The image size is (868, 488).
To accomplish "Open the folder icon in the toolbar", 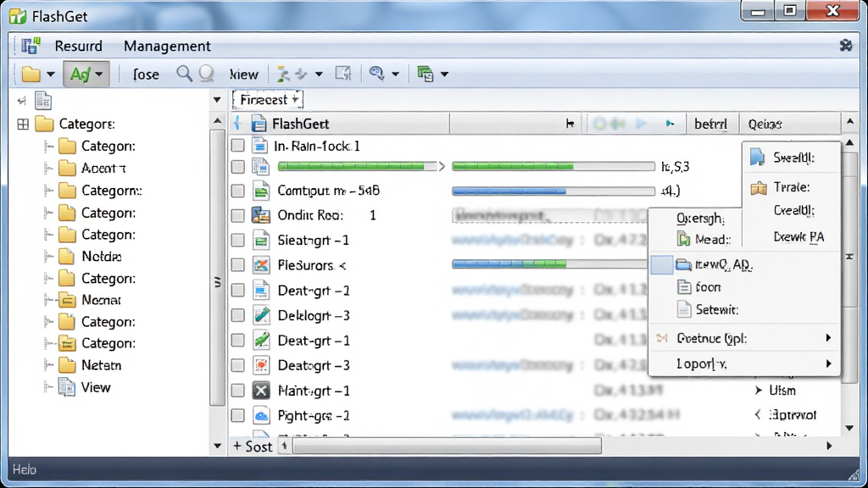I will point(31,74).
